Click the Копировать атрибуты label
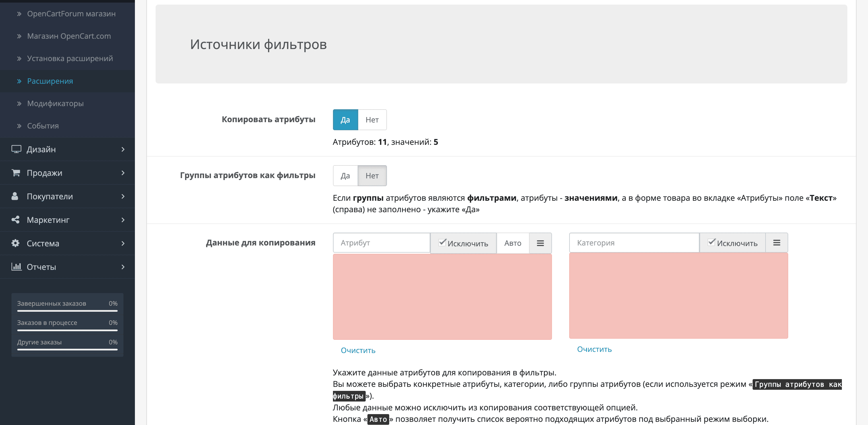The width and height of the screenshot is (868, 425). click(269, 120)
